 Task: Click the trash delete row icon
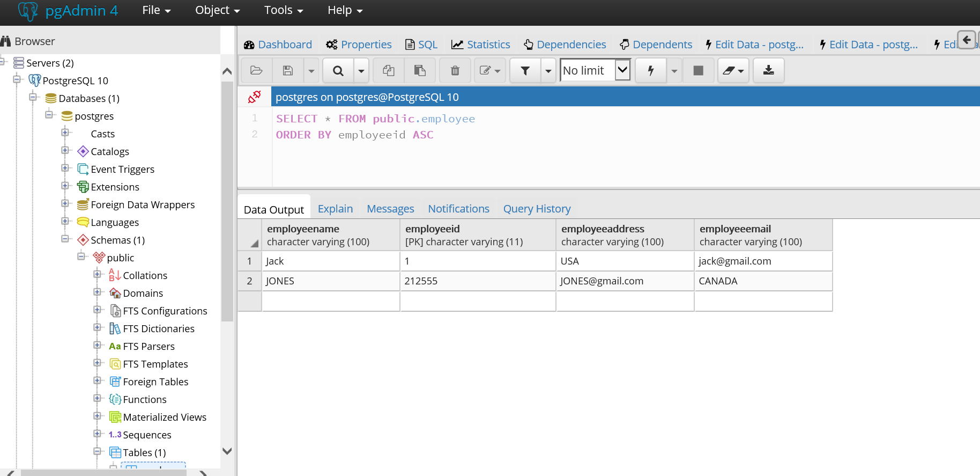click(455, 71)
